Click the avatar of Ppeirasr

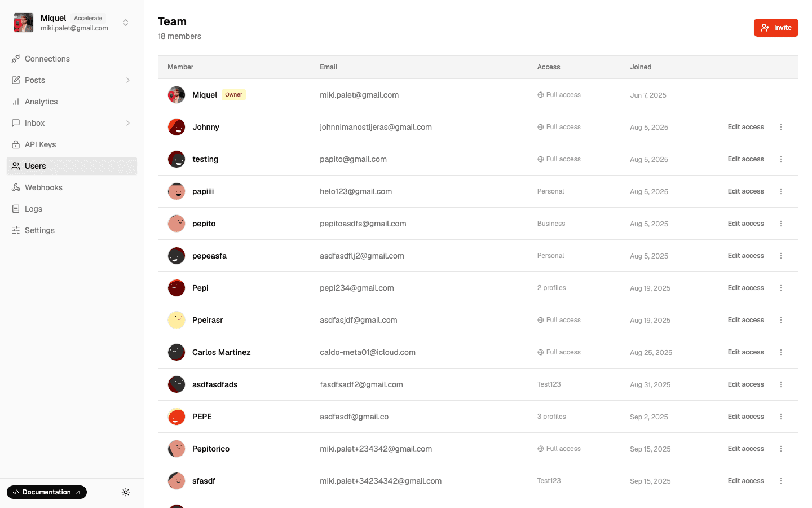tap(176, 320)
